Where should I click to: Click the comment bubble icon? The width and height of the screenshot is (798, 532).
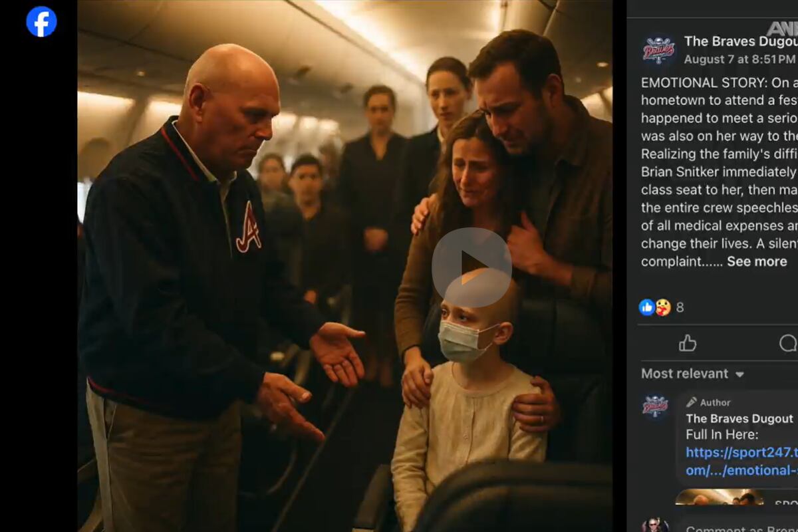[x=789, y=343]
